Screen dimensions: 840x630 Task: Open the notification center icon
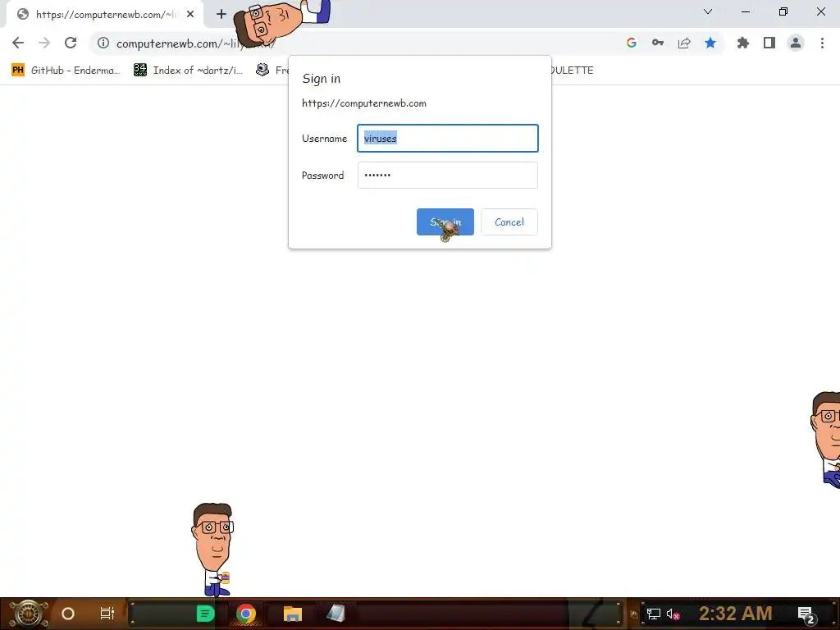[807, 614]
